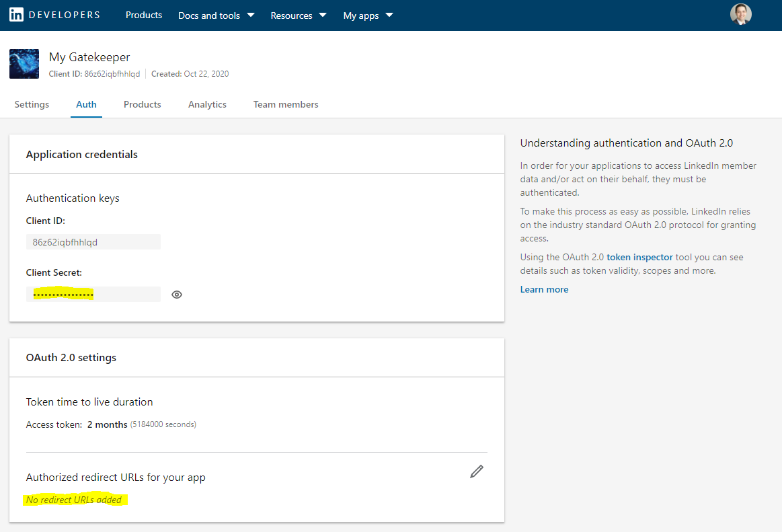The image size is (782, 532).
Task: Click the Created: Oct 22, 2020 text
Action: pos(190,74)
